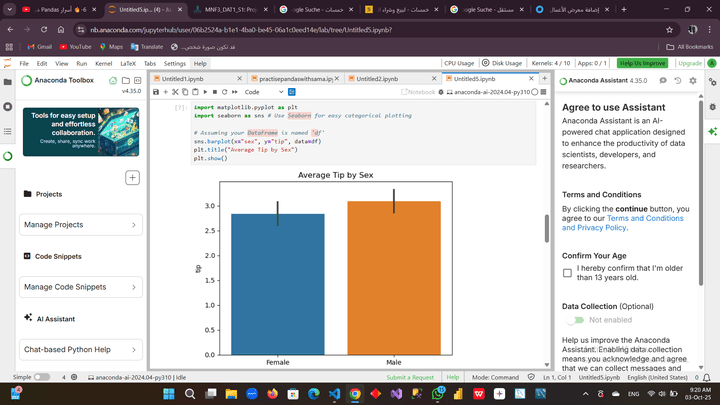Check the older than 13 years confirmation box
Image resolution: width=720 pixels, height=405 pixels.
[x=568, y=273]
